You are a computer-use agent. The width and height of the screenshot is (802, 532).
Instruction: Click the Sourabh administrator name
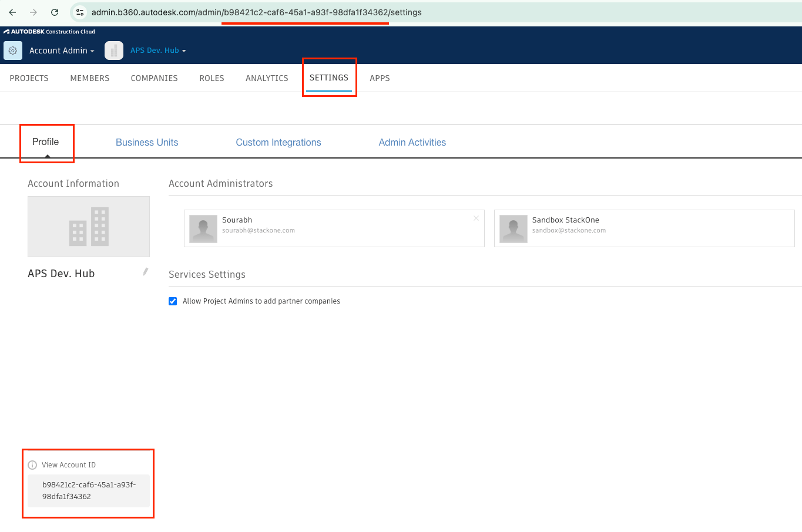point(237,220)
